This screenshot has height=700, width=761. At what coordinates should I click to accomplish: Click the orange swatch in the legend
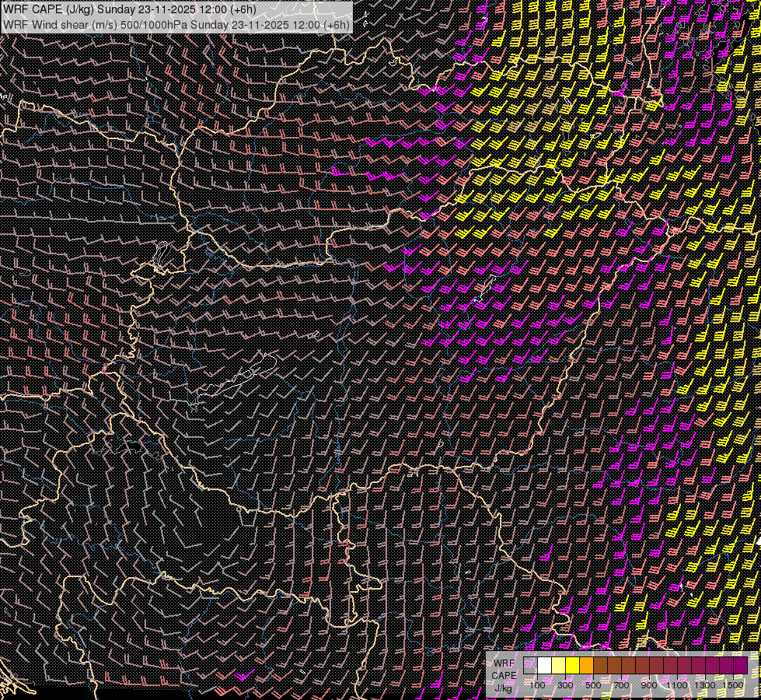(587, 666)
